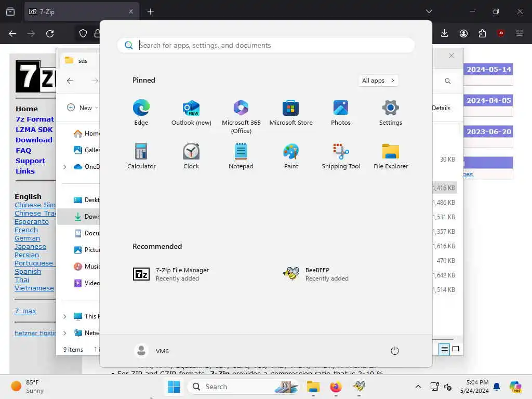The width and height of the screenshot is (532, 399).
Task: Launch Outlook (new) from Start menu
Action: pyautogui.click(x=191, y=113)
